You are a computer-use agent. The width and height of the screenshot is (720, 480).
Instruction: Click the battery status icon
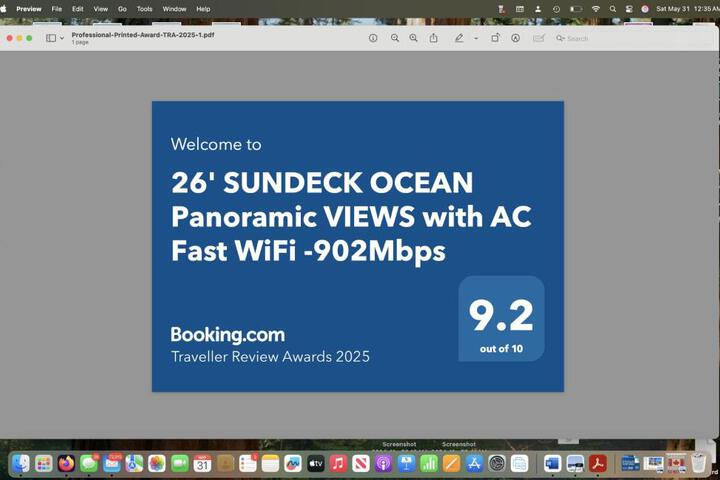[576, 9]
